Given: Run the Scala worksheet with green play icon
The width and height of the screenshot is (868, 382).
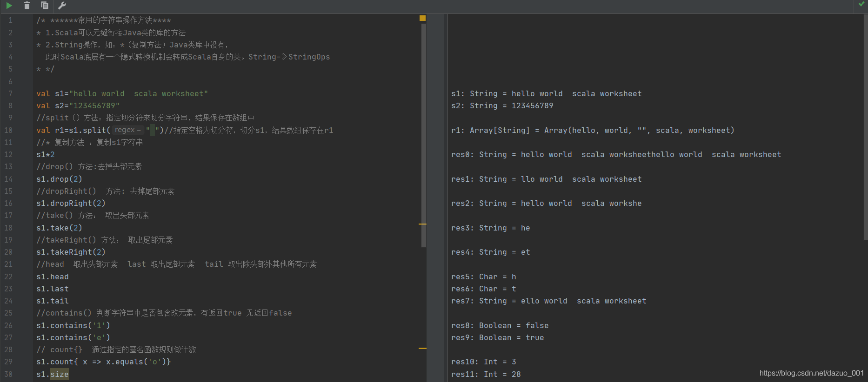Looking at the screenshot, I should click(9, 6).
